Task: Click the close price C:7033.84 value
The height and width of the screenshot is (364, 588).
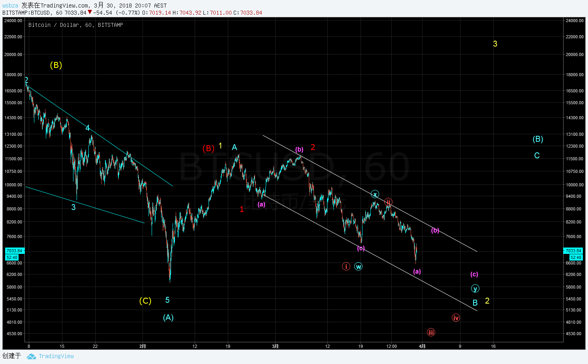Action: 248,13
